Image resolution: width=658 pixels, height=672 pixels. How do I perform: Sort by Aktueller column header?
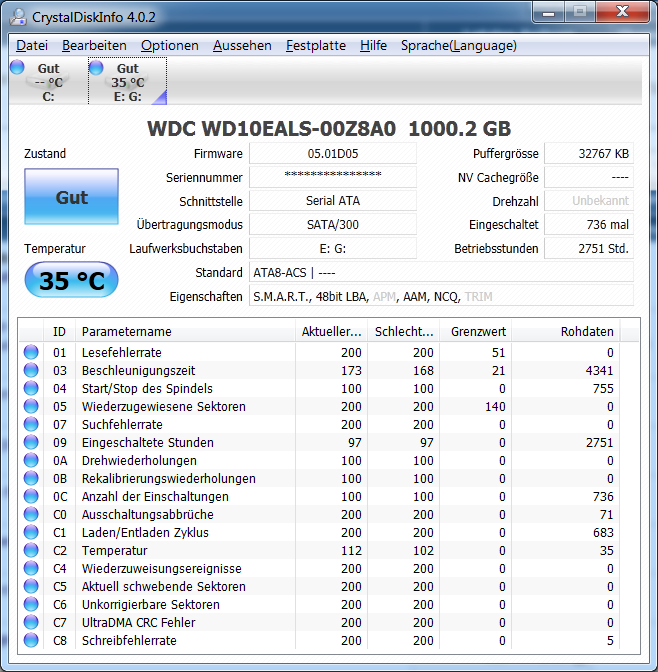331,331
